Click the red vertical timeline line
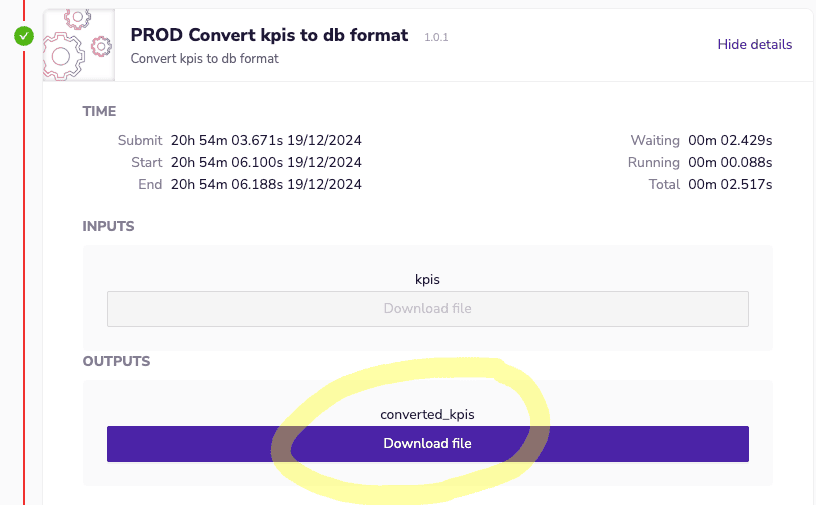The image size is (816, 505). [x=24, y=300]
